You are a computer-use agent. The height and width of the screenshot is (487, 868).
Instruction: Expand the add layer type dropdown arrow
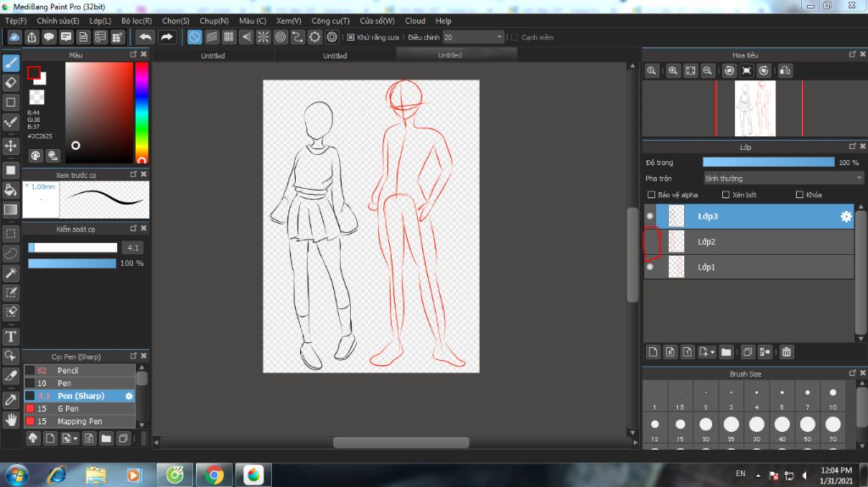point(712,352)
